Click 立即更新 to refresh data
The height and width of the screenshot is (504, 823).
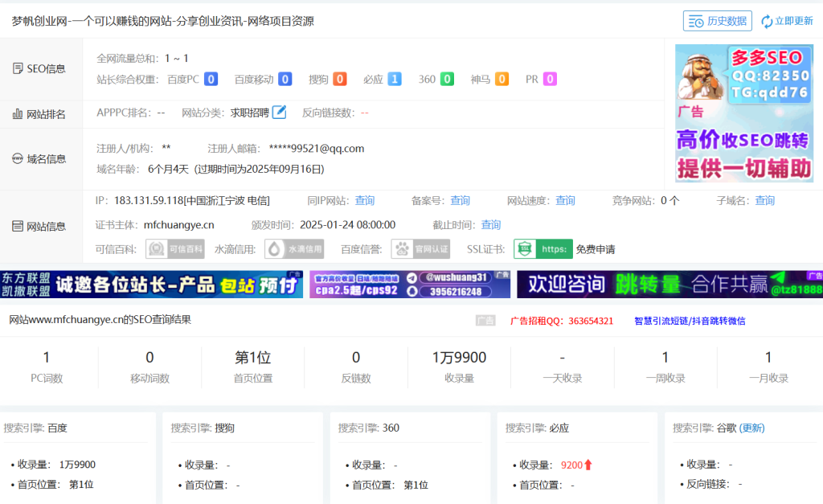[x=787, y=21]
